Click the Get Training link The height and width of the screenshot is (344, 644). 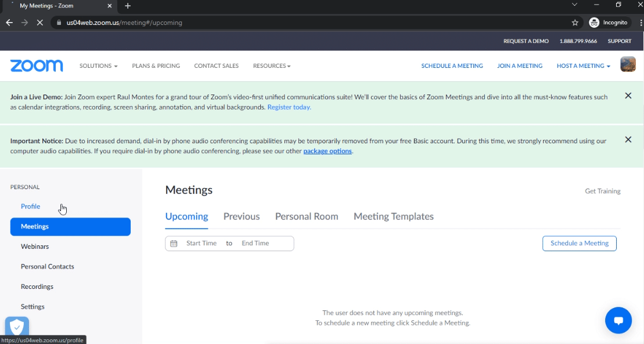click(603, 191)
